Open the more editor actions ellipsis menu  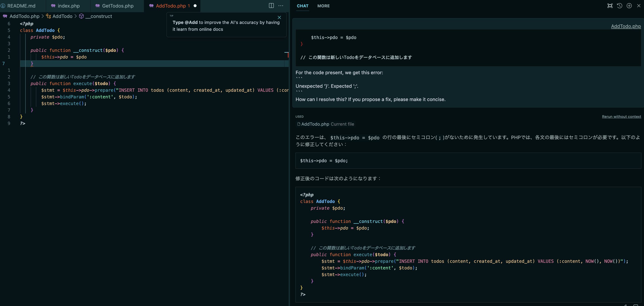pyautogui.click(x=281, y=6)
